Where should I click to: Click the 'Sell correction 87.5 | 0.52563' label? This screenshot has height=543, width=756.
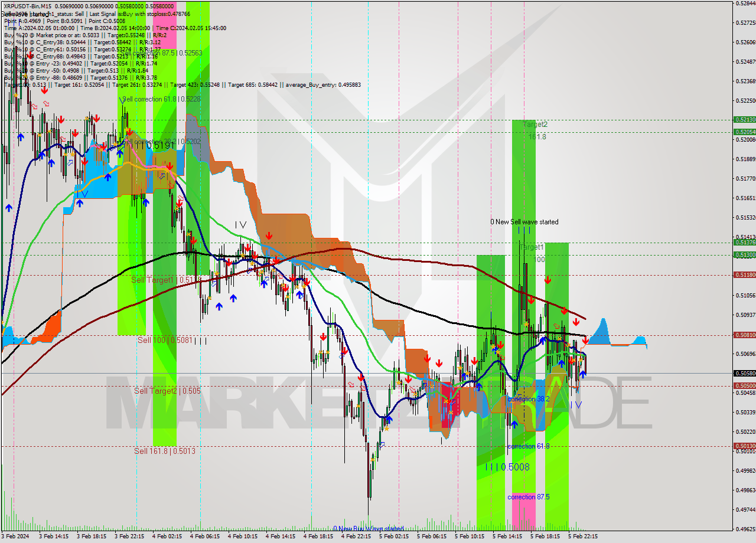point(161,53)
